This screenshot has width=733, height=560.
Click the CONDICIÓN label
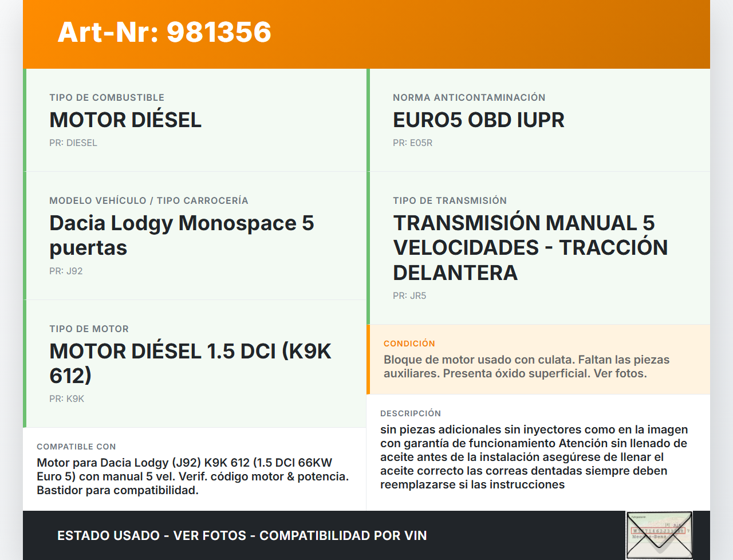click(409, 344)
